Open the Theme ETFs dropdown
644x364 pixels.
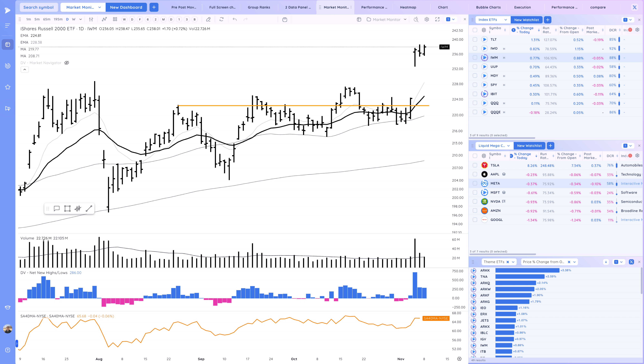(513, 262)
